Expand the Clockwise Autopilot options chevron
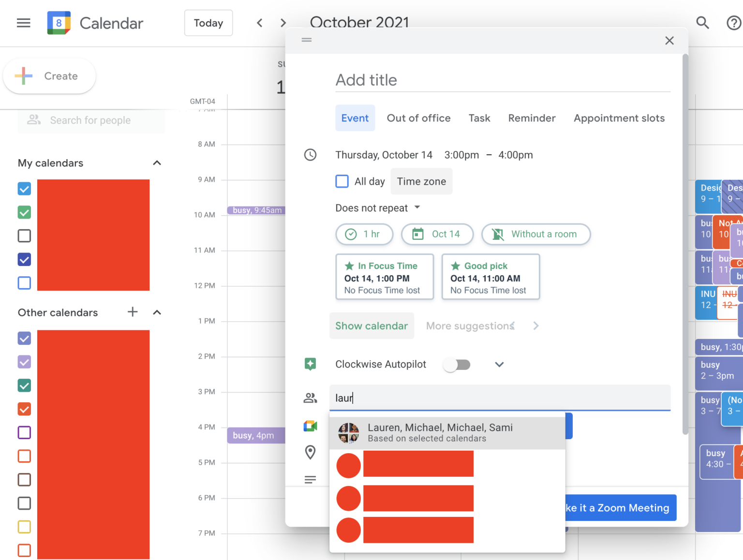This screenshot has width=743, height=560. pyautogui.click(x=499, y=364)
